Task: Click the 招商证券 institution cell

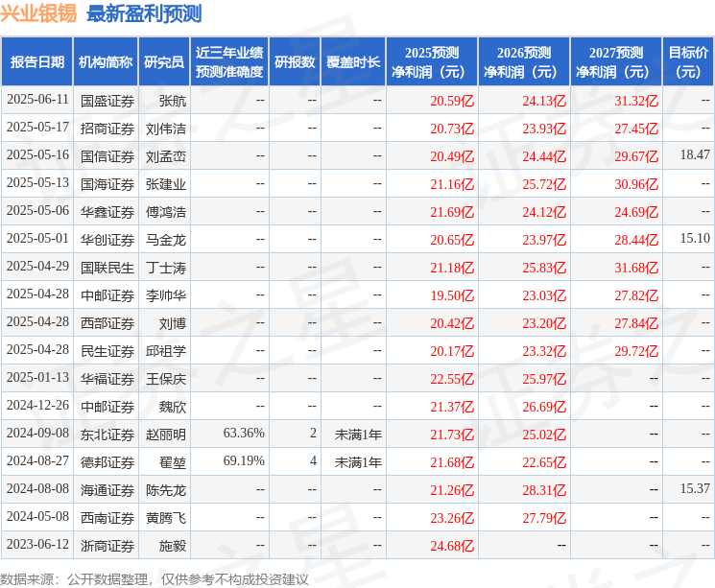Action: (107, 129)
